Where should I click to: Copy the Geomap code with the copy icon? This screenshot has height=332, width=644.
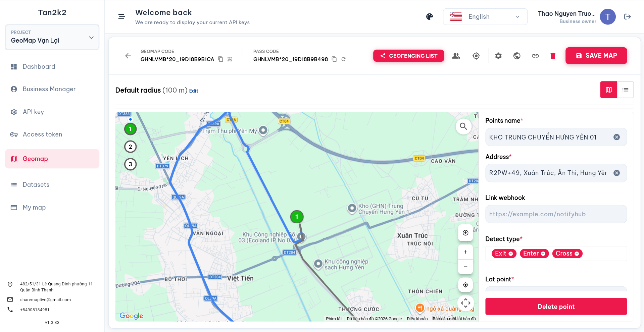pos(220,59)
